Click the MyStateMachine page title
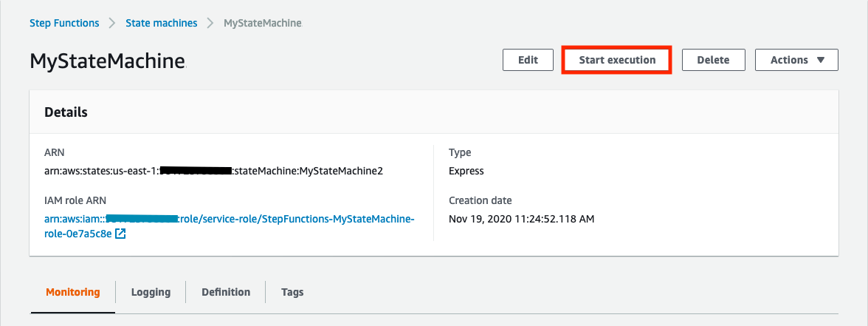 click(107, 61)
